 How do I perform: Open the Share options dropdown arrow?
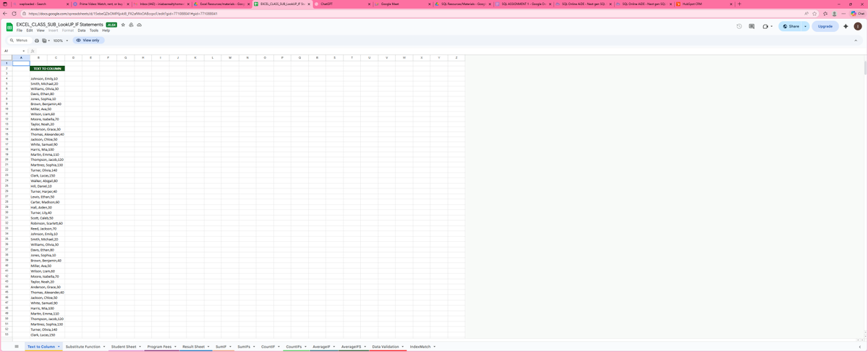pyautogui.click(x=805, y=26)
